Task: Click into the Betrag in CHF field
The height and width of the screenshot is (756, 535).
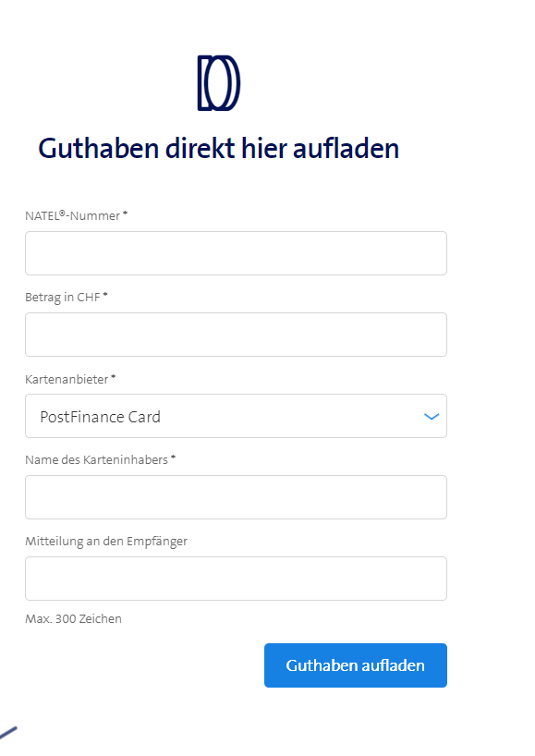Action: (236, 334)
